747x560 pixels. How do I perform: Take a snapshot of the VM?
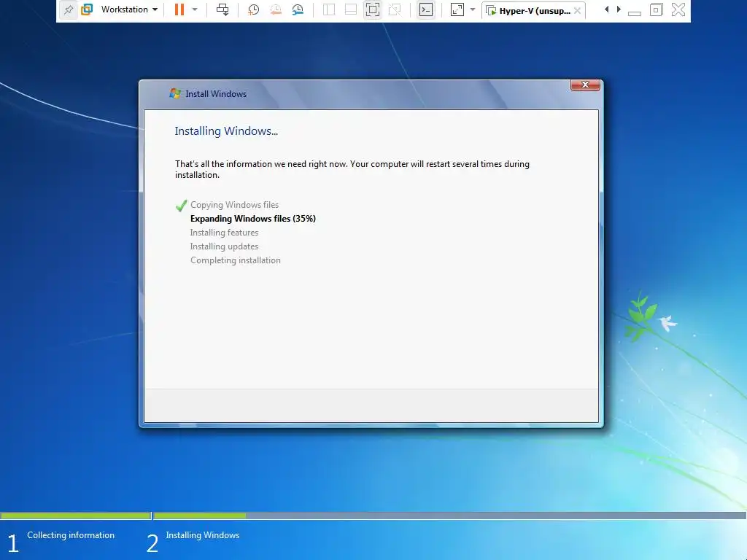click(x=253, y=9)
